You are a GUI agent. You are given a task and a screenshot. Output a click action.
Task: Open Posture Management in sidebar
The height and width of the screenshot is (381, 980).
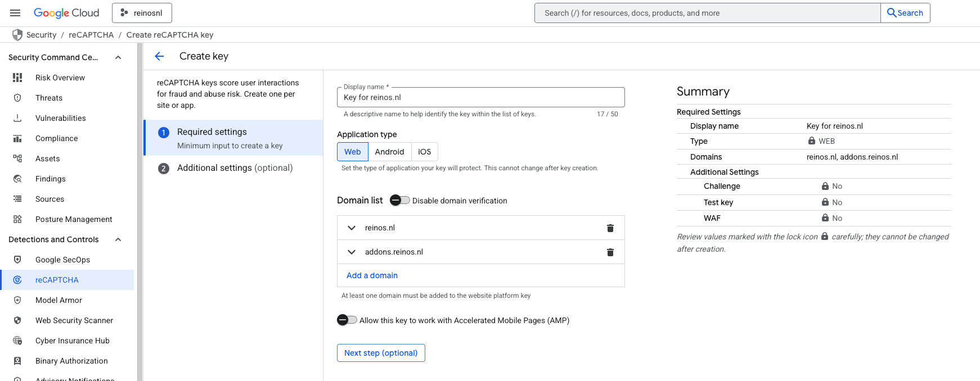74,219
